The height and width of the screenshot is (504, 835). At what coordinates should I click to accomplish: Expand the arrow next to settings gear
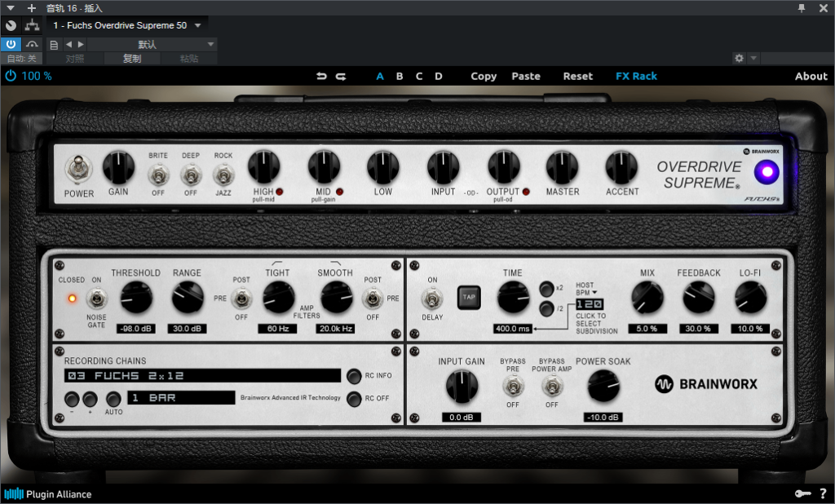coord(753,58)
